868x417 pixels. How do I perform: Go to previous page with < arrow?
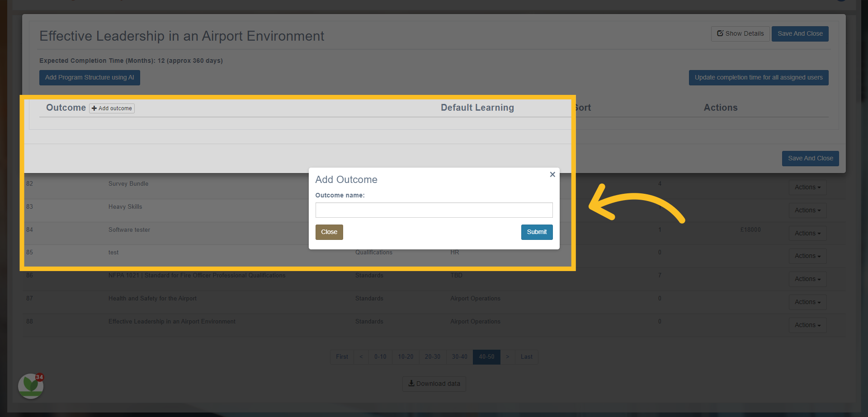click(361, 357)
